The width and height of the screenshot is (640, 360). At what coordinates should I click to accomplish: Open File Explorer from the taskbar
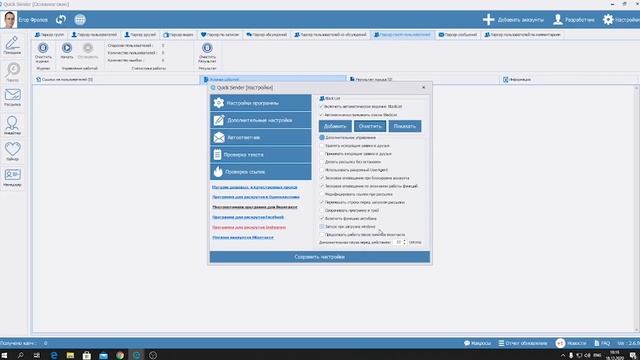[x=70, y=355]
